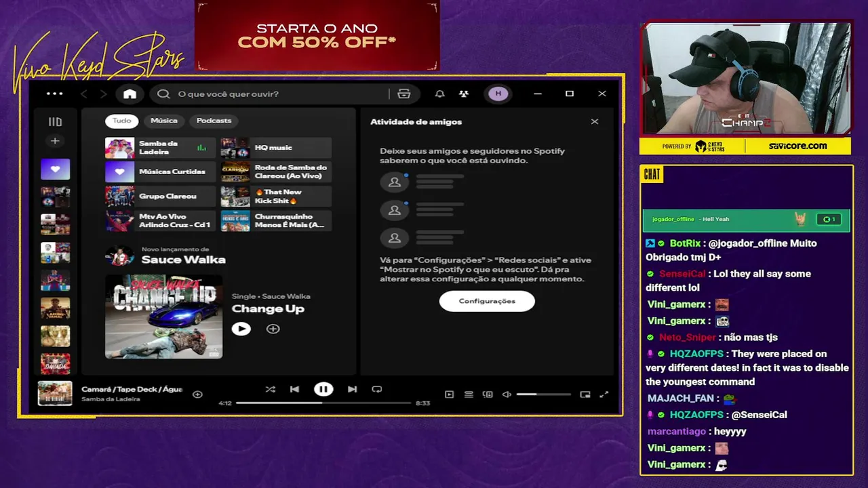Click the Configurações button

pos(487,301)
